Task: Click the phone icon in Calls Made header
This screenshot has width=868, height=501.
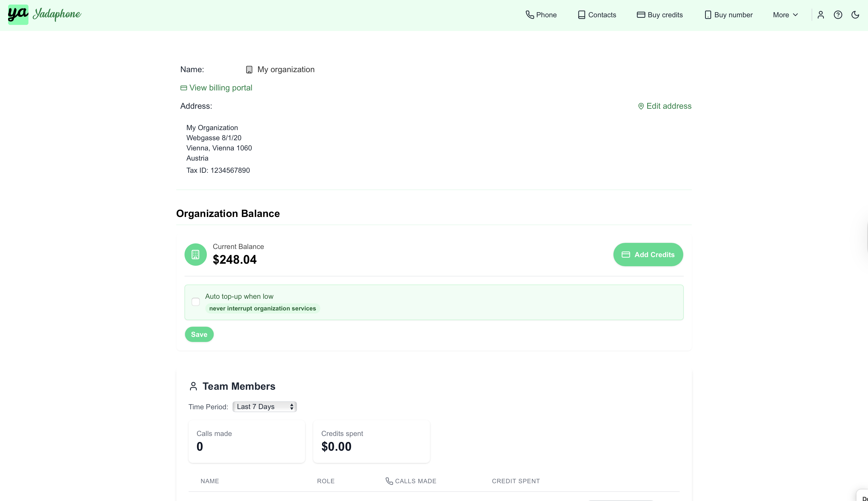Action: click(389, 481)
